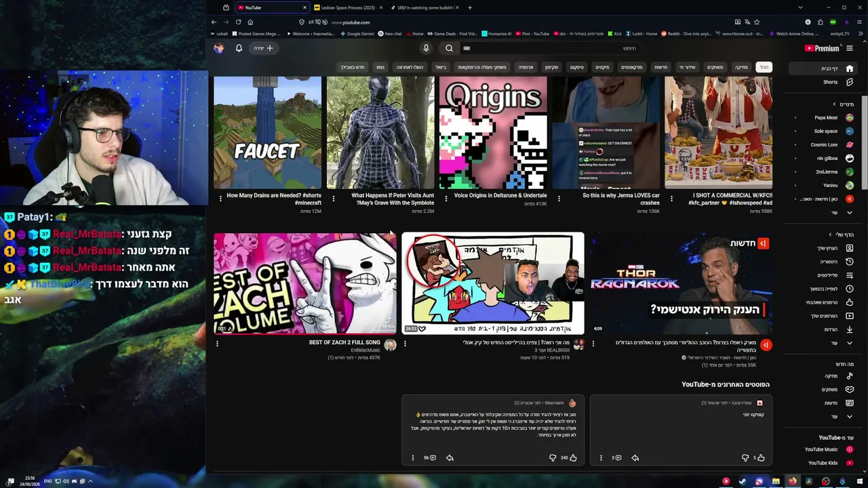This screenshot has height=488, width=868.
Task: Select the cooking filter chip 'בישול'
Action: pos(441,67)
